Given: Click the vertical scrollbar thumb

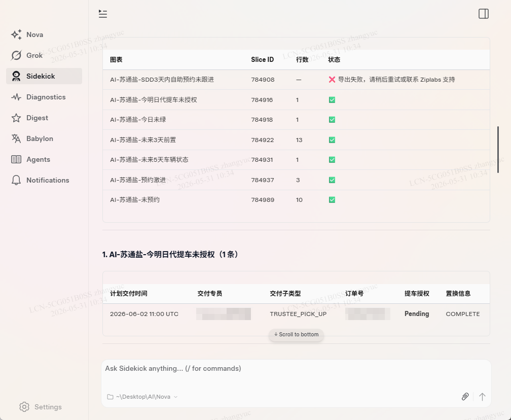Looking at the screenshot, I should click(x=498, y=149).
